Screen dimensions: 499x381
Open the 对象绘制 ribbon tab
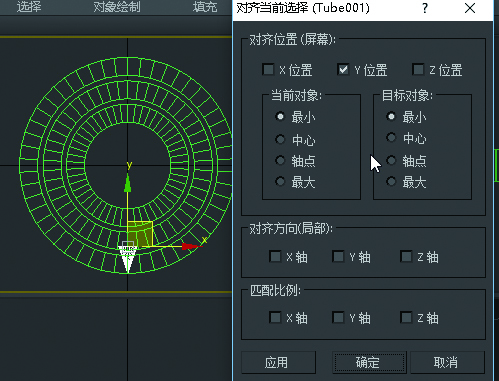(x=117, y=7)
